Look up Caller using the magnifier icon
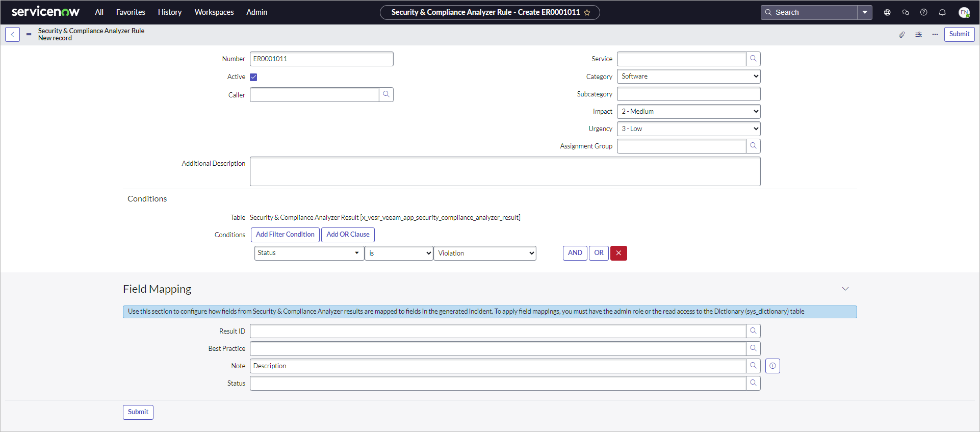 (x=386, y=94)
